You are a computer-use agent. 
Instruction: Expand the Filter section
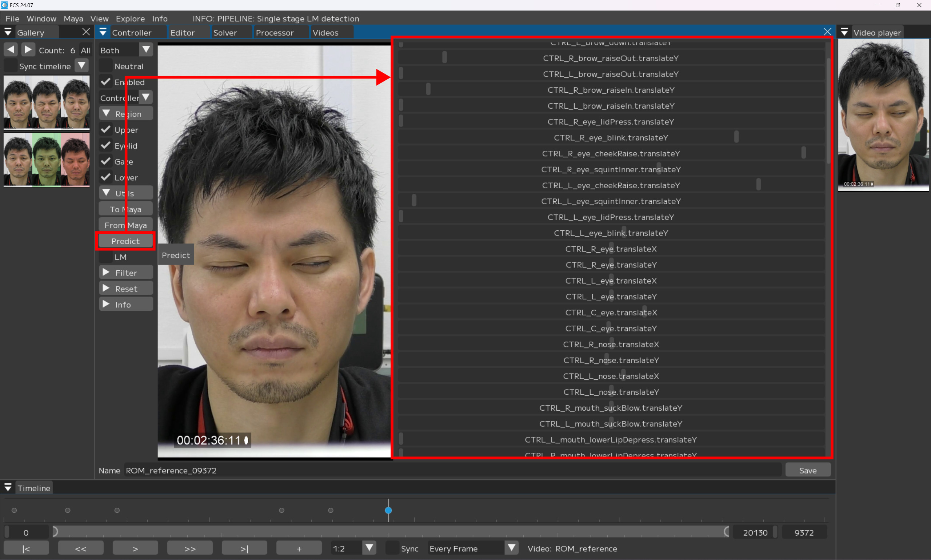coord(126,273)
